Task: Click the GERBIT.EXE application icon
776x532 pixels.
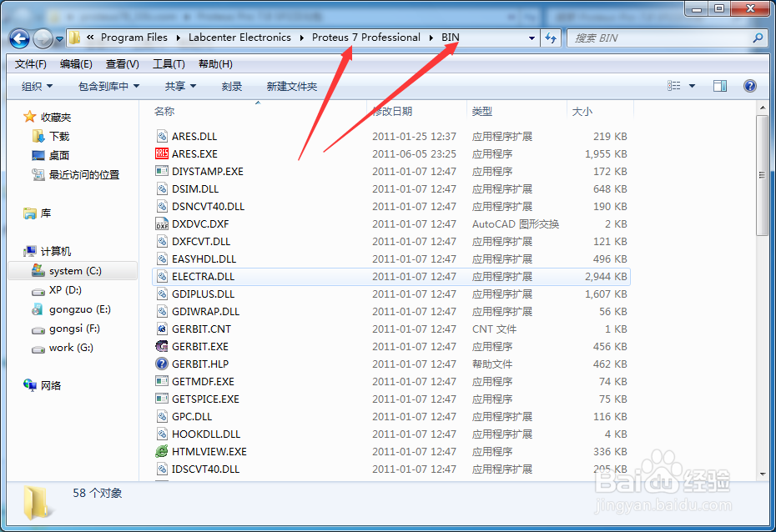Action: pyautogui.click(x=162, y=346)
